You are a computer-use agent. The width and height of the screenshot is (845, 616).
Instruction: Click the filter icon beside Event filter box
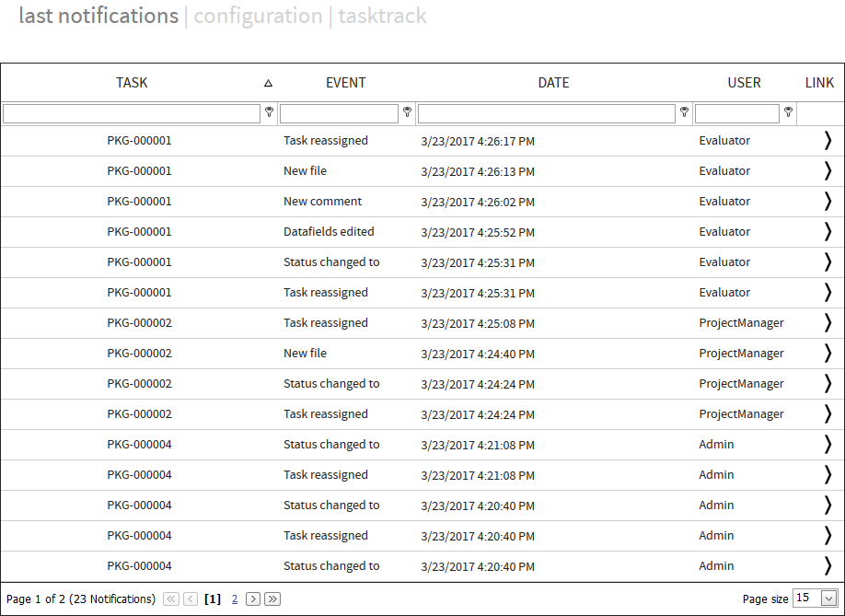(407, 112)
